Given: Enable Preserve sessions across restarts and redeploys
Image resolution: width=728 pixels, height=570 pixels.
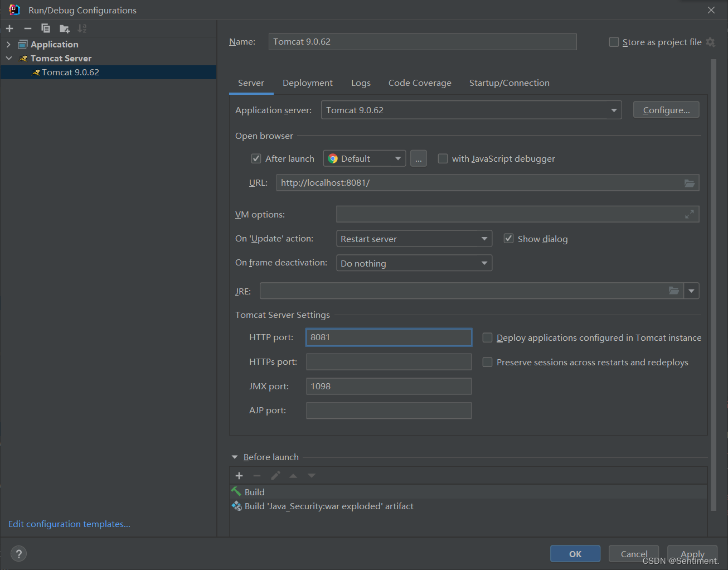Looking at the screenshot, I should (487, 362).
